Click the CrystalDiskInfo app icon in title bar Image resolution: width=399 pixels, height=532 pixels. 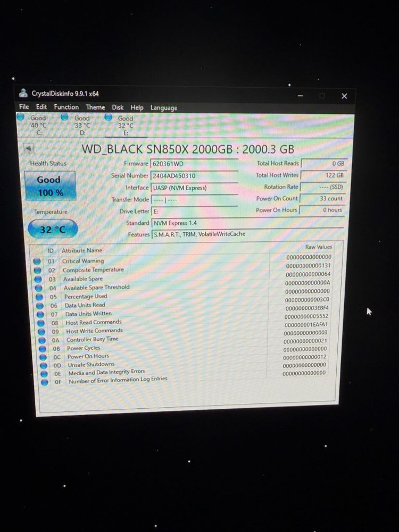(23, 92)
